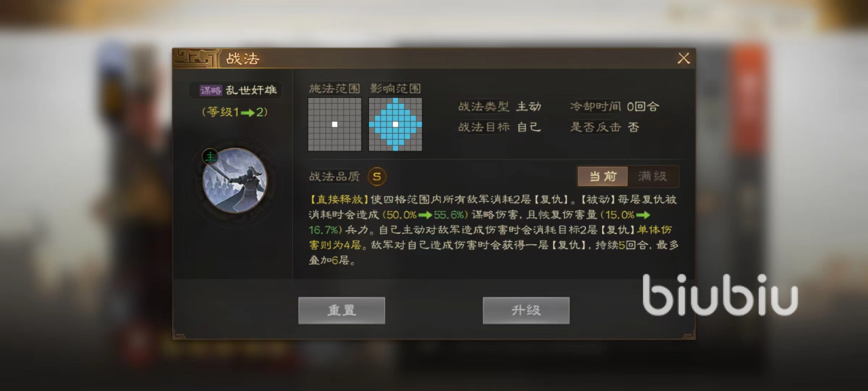
Task: Click the 冷却时间 0回合 field
Action: tap(614, 107)
